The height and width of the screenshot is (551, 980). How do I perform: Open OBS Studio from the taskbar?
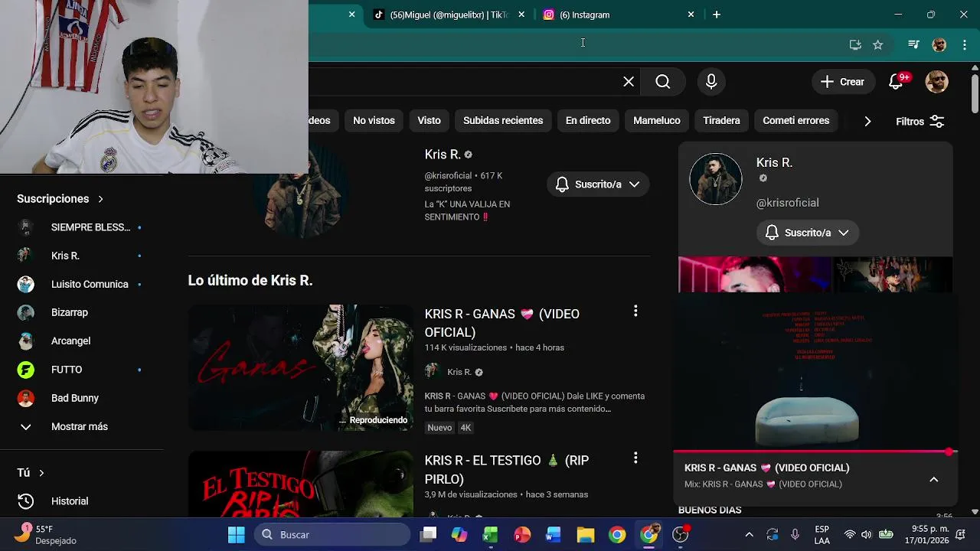pos(680,535)
